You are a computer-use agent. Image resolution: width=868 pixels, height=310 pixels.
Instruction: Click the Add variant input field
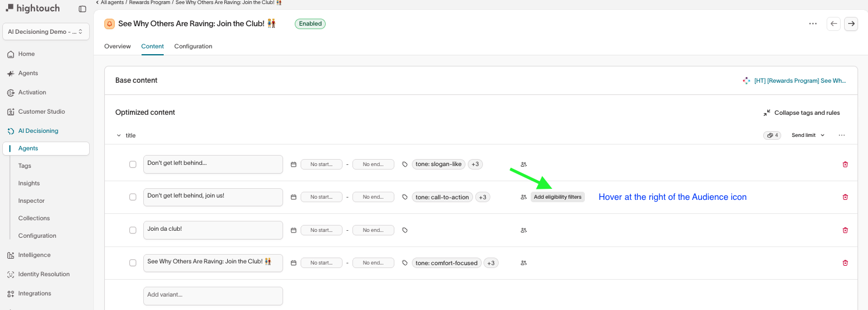[x=213, y=295]
